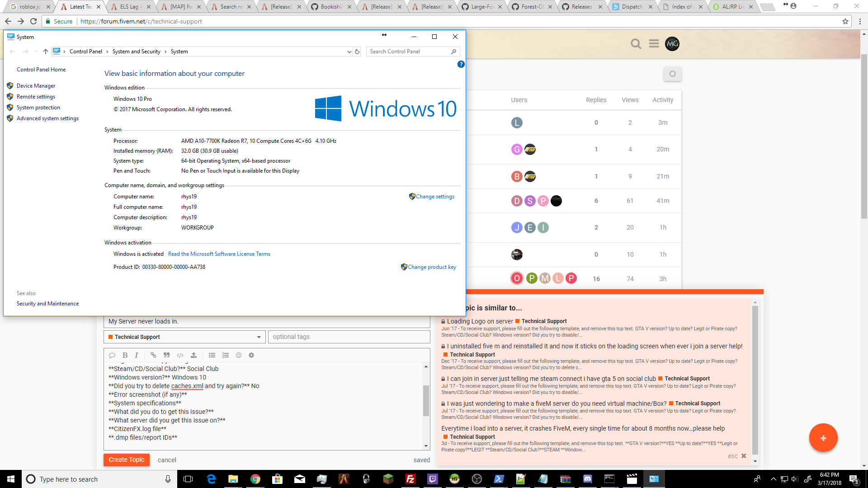Open the forum hamburger menu
868x488 pixels.
click(x=654, y=44)
